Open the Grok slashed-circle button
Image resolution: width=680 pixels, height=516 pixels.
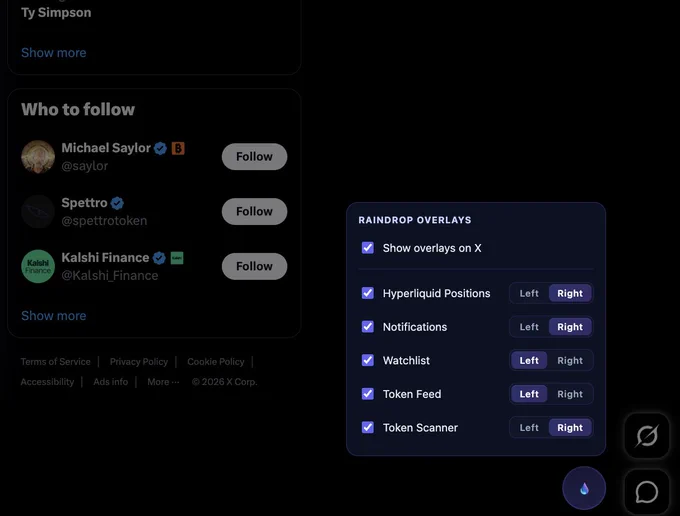[647, 436]
